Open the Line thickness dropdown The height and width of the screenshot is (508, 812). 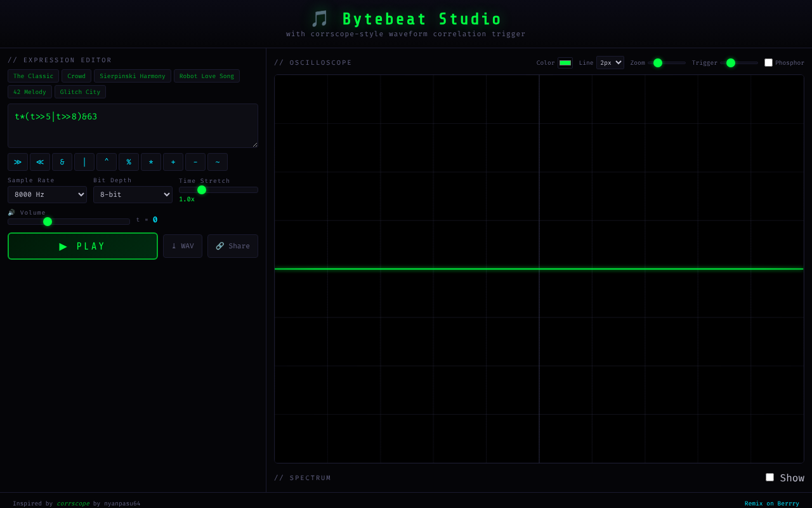[x=610, y=63]
